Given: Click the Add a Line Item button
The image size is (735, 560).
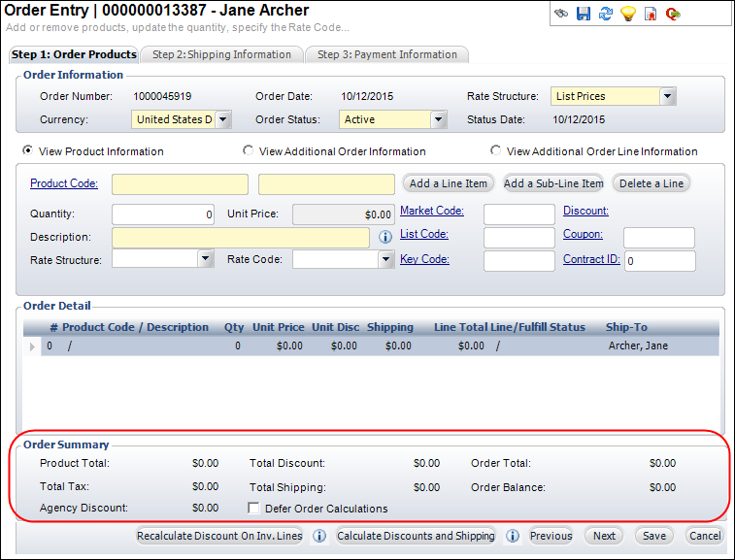Looking at the screenshot, I should pyautogui.click(x=449, y=183).
